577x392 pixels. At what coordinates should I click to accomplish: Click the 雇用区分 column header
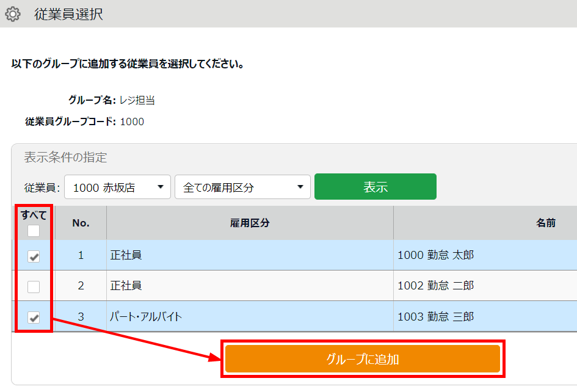click(250, 223)
